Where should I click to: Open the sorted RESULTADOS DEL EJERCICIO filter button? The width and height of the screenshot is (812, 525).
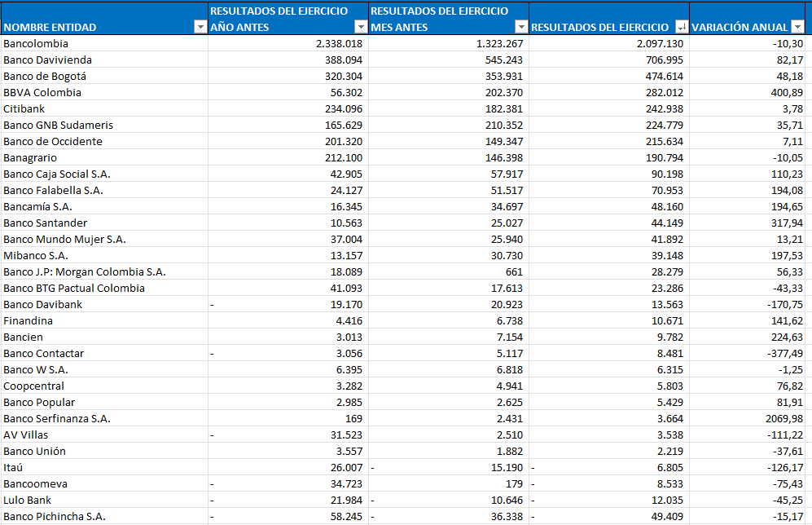point(682,27)
